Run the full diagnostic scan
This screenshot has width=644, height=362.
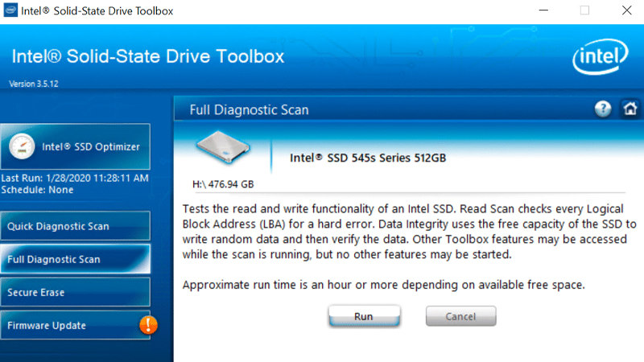364,316
